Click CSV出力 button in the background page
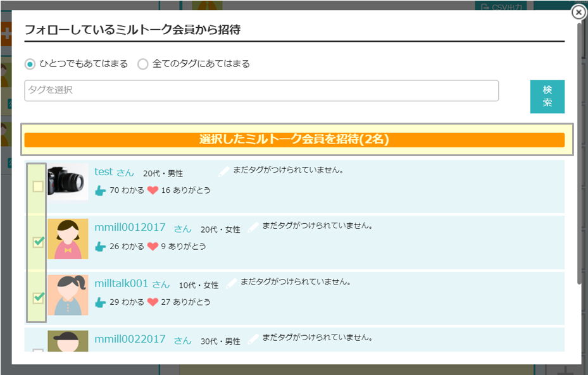The image size is (588, 375). tap(501, 6)
